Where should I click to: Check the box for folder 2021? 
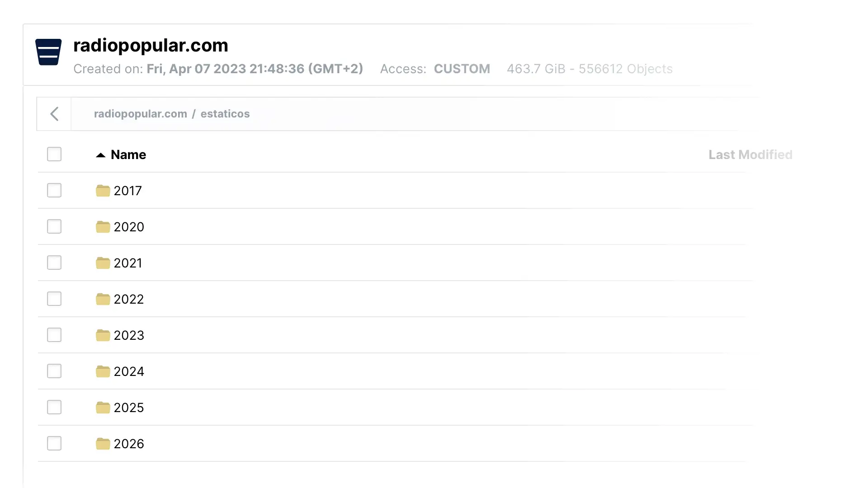coord(54,263)
